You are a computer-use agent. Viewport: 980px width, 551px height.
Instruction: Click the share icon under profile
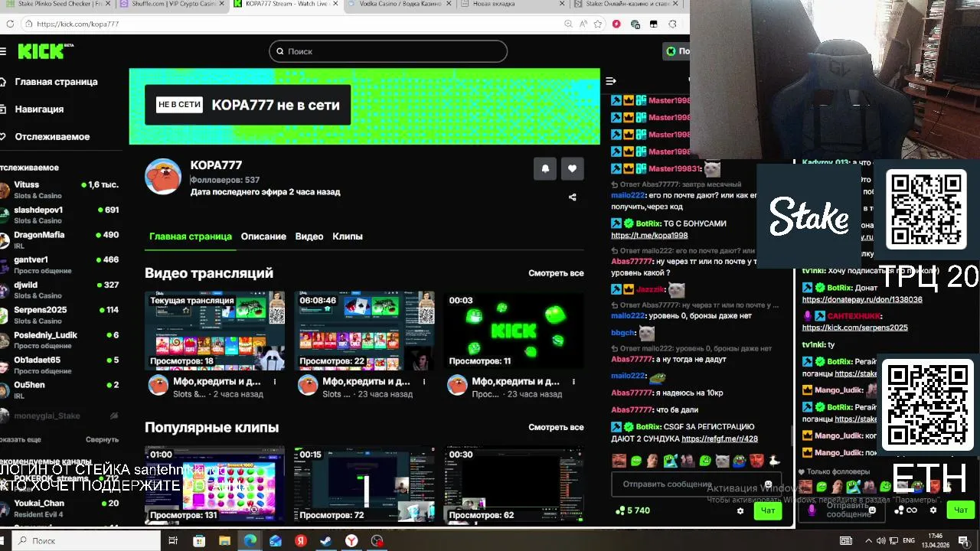[572, 197]
